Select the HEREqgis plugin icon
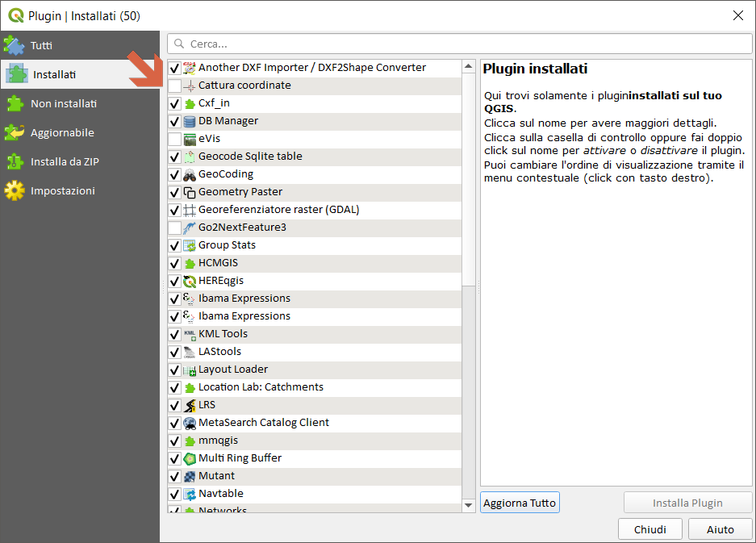 click(190, 281)
